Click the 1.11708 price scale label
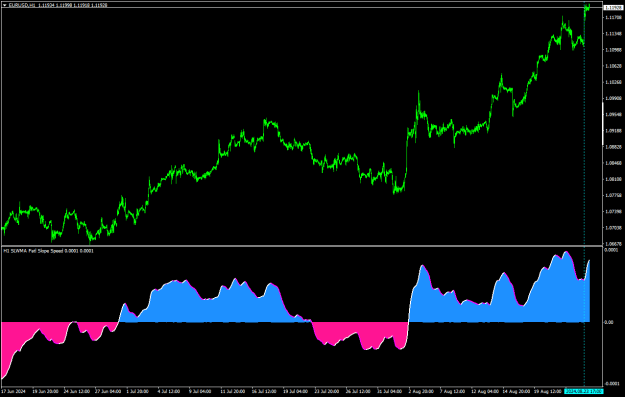625x397 pixels. [614, 18]
